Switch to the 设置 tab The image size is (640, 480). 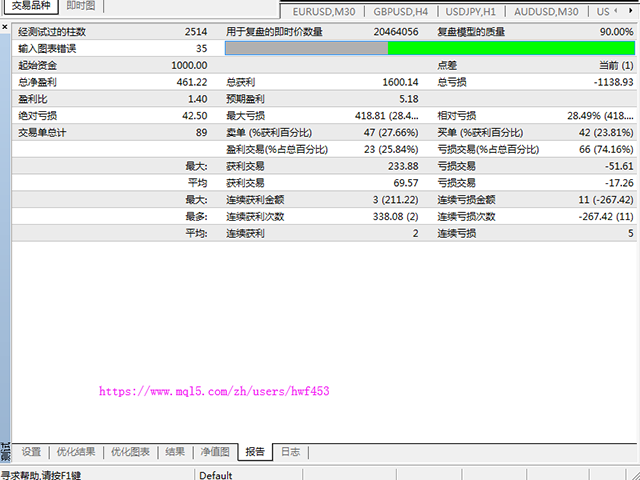tap(31, 452)
